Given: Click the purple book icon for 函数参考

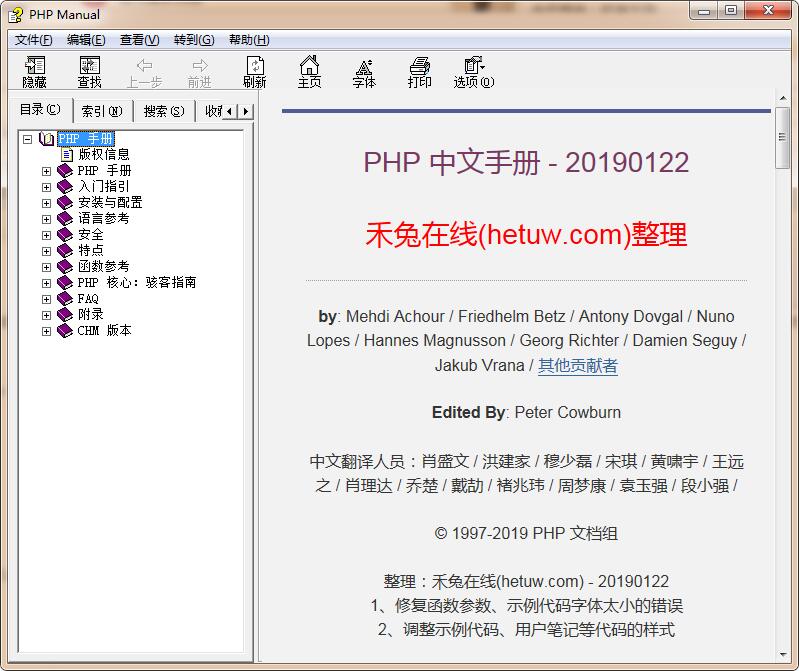Looking at the screenshot, I should coord(65,266).
